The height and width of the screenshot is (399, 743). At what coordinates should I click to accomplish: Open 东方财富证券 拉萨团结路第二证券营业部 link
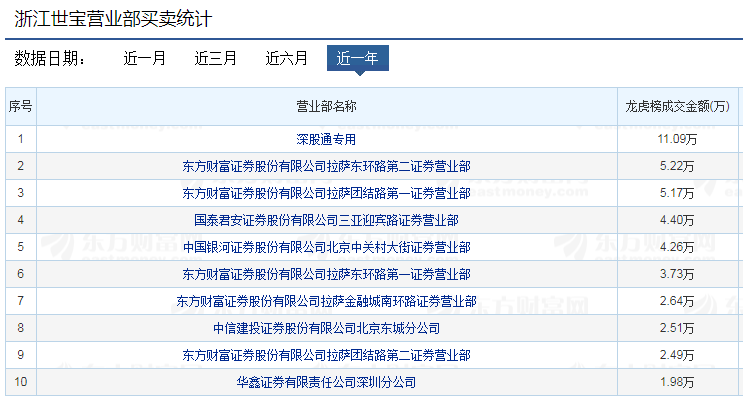[x=326, y=355]
